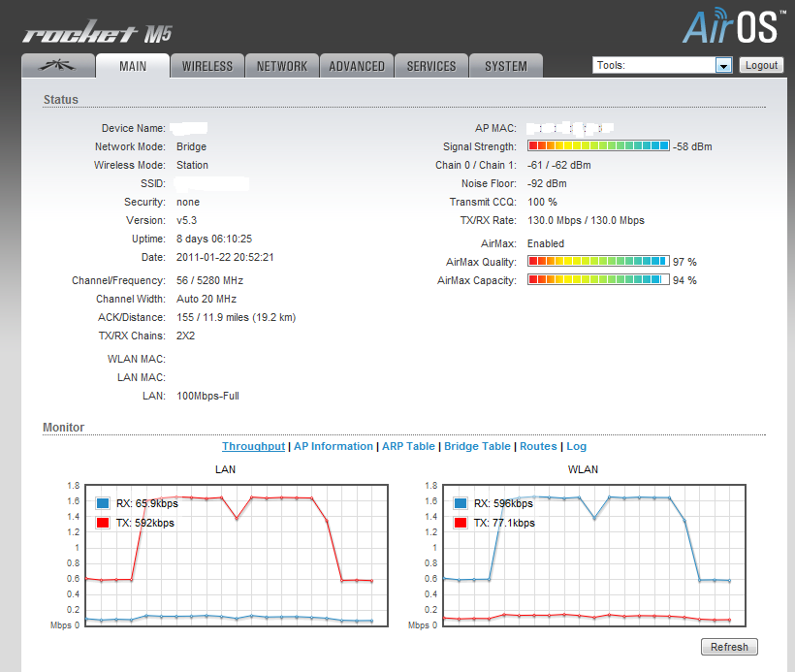Select the '-61 / -62 dBm' chain value

click(x=558, y=165)
